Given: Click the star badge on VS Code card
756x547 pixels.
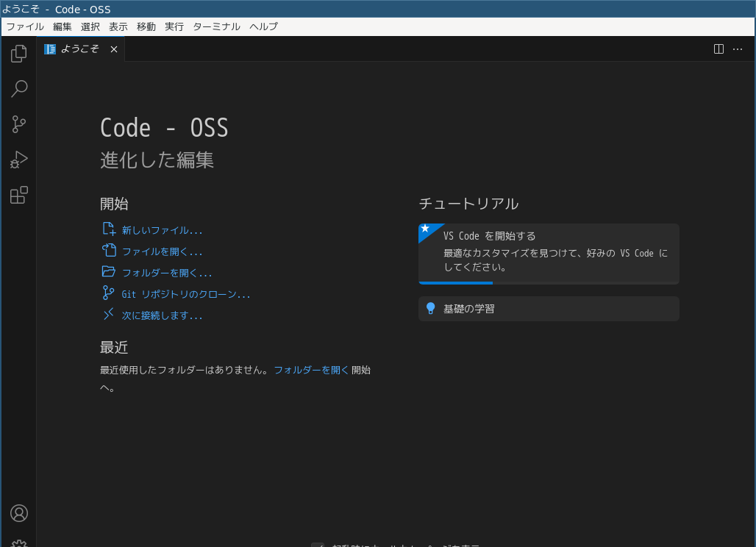Looking at the screenshot, I should (x=425, y=229).
